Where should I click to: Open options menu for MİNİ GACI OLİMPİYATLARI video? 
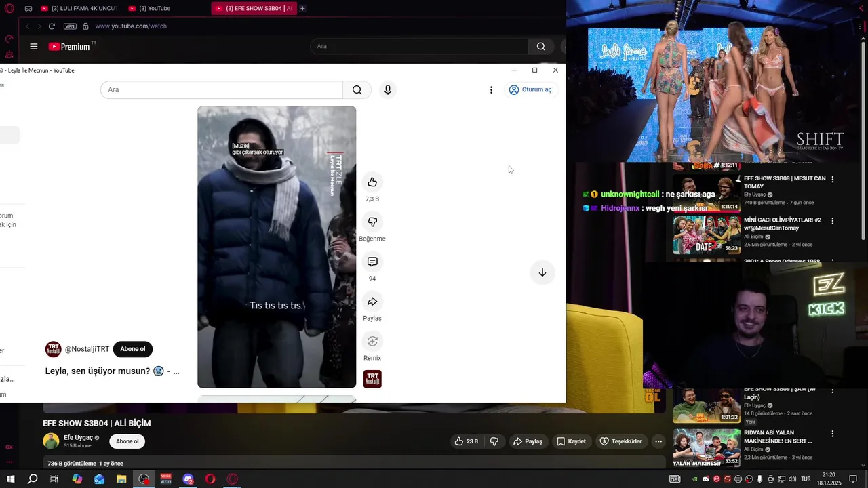click(833, 221)
